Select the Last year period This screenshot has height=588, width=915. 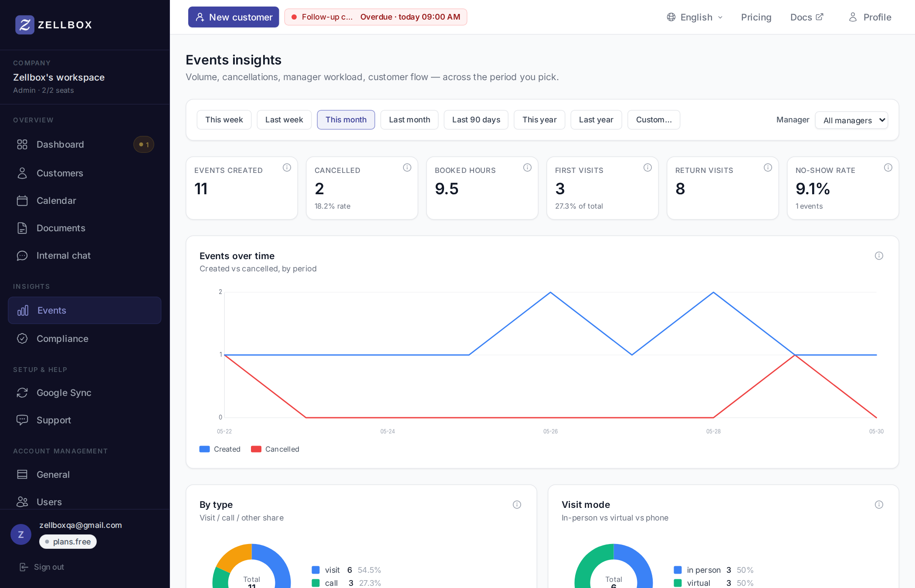[596, 120]
